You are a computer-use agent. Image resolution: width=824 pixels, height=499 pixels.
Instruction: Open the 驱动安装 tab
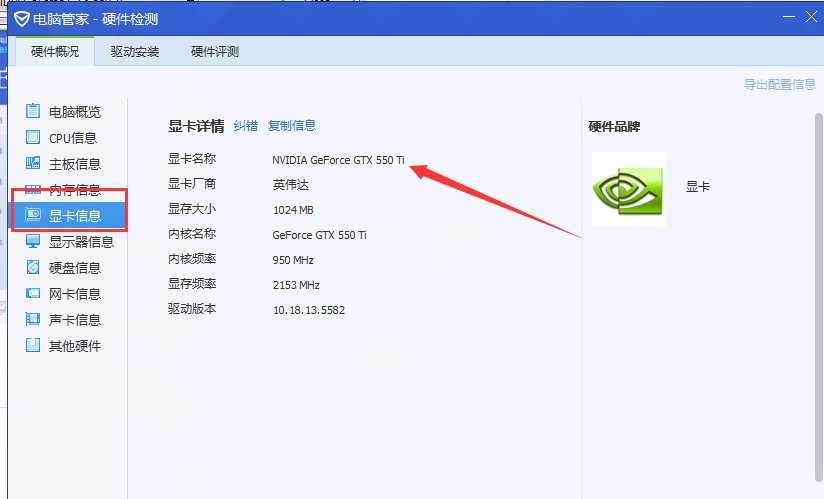click(135, 51)
